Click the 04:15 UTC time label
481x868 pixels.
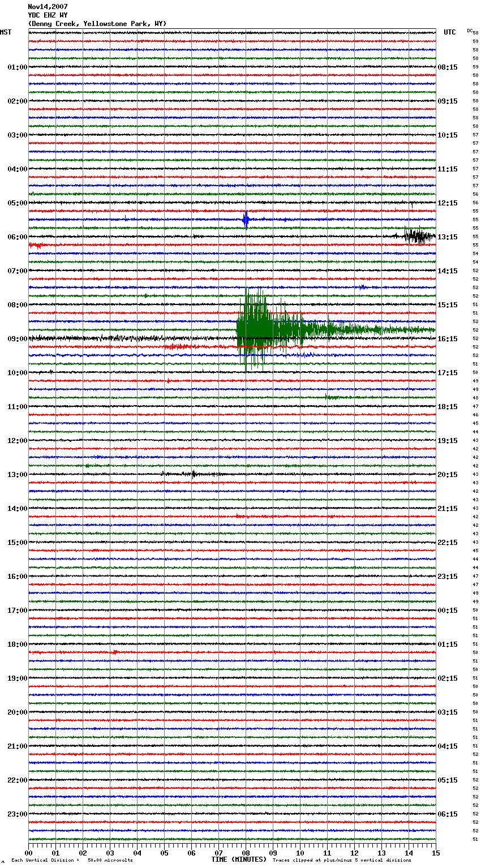pyautogui.click(x=448, y=746)
